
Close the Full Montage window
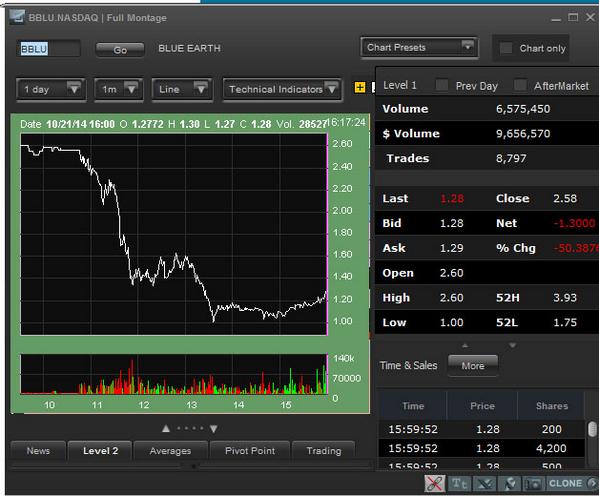[591, 17]
